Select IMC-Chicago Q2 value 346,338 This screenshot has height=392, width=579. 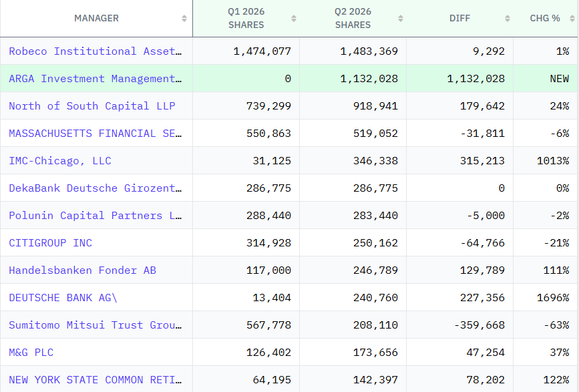tap(375, 160)
